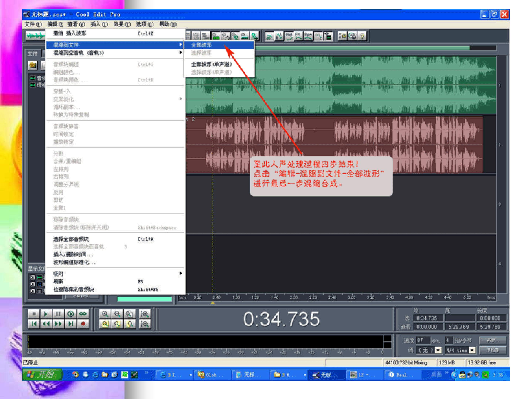The width and height of the screenshot is (532, 399).
Task: Choose 选择全部音频块 from the Edit menu
Action: pyautogui.click(x=115, y=239)
